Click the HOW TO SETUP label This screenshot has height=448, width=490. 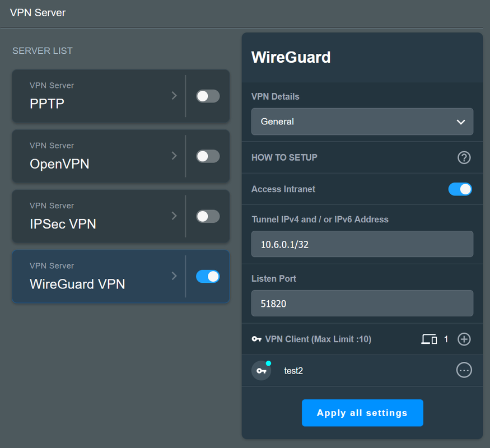point(284,157)
